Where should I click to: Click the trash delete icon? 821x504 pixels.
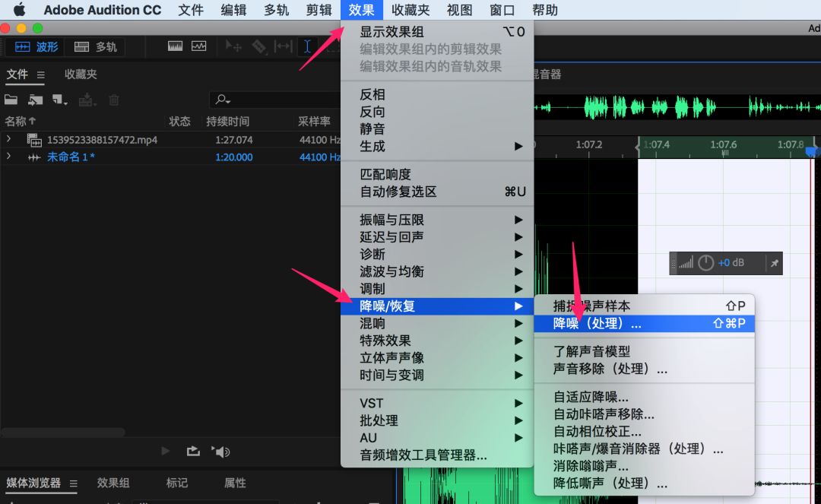tap(113, 100)
